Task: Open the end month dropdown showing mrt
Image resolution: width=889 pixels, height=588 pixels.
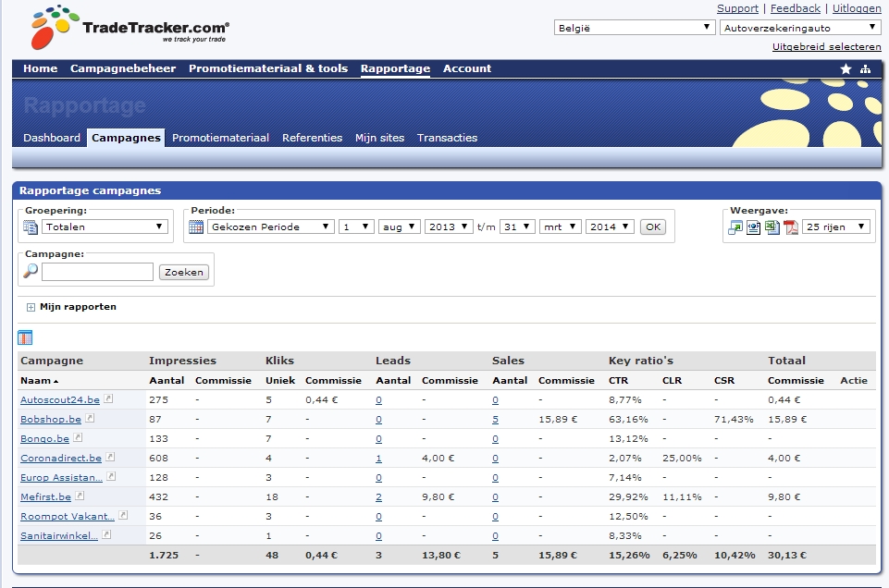Action: [x=561, y=227]
